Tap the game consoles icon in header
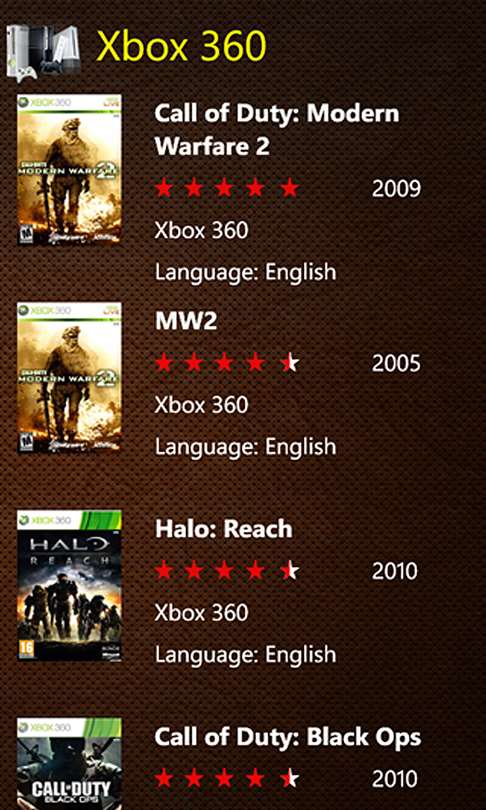Screen dimensions: 486x810 pyautogui.click(x=44, y=54)
